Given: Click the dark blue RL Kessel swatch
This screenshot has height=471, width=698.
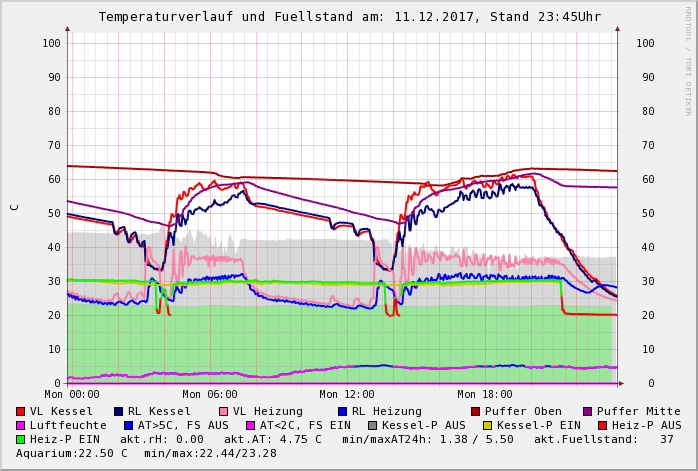Looking at the screenshot, I should click(118, 411).
